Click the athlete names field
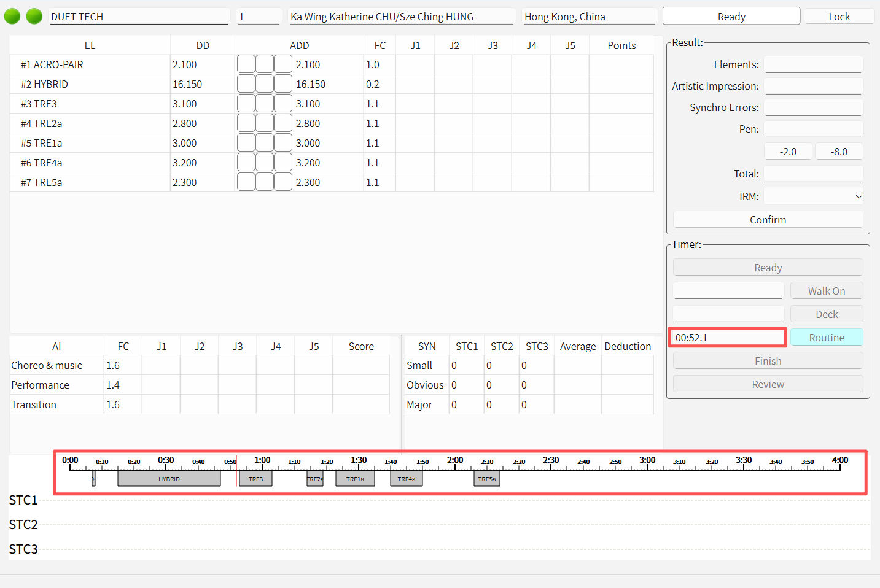 402,17
